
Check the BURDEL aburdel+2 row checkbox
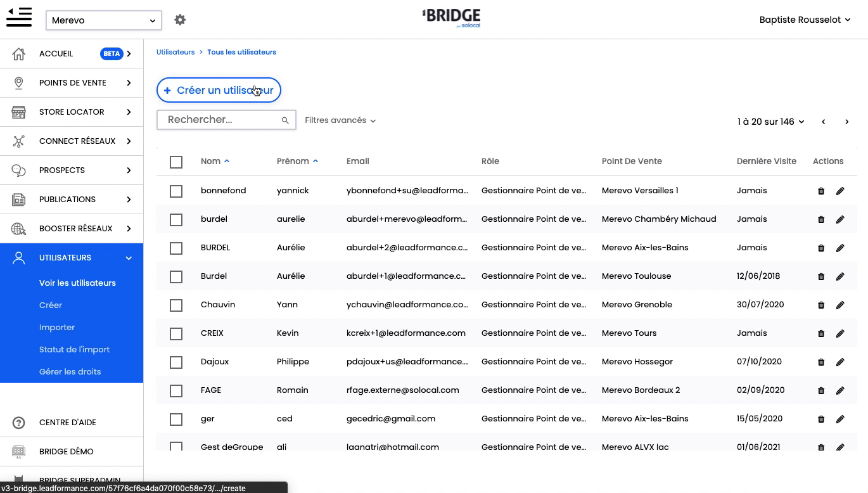176,248
